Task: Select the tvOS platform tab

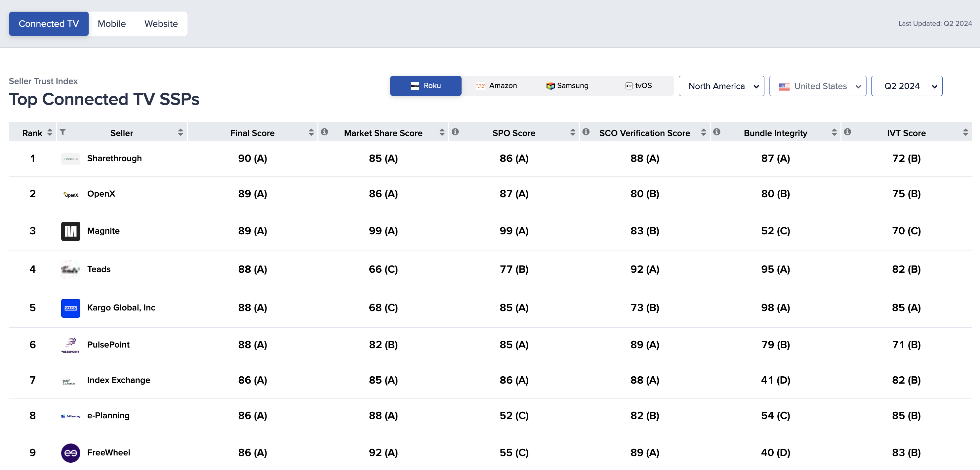Action: point(638,86)
